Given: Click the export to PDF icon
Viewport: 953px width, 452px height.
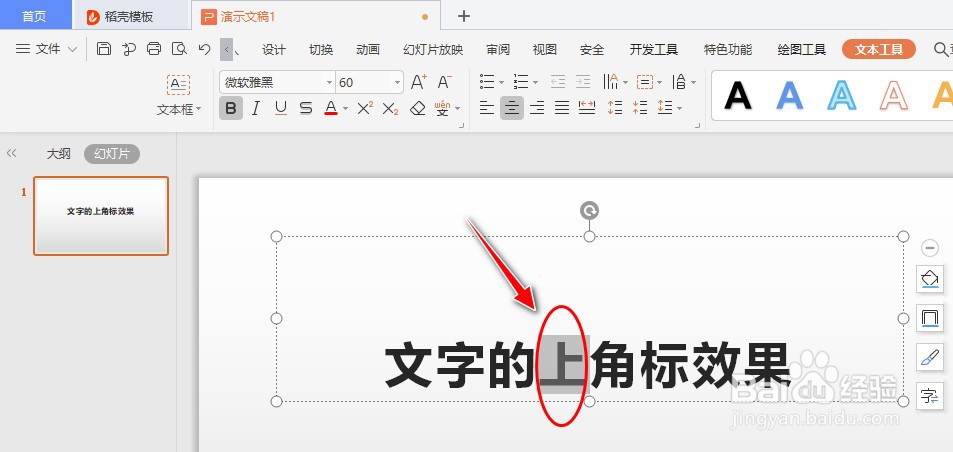Looking at the screenshot, I should [129, 49].
